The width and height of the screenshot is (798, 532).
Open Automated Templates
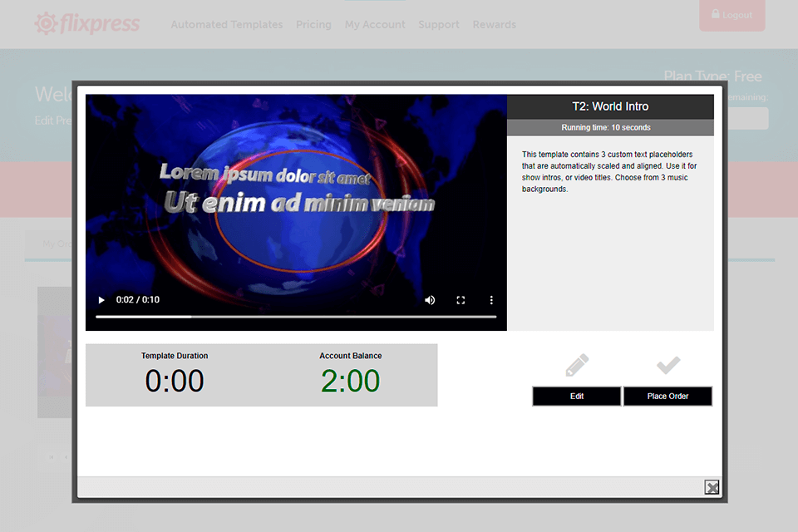[226, 24]
